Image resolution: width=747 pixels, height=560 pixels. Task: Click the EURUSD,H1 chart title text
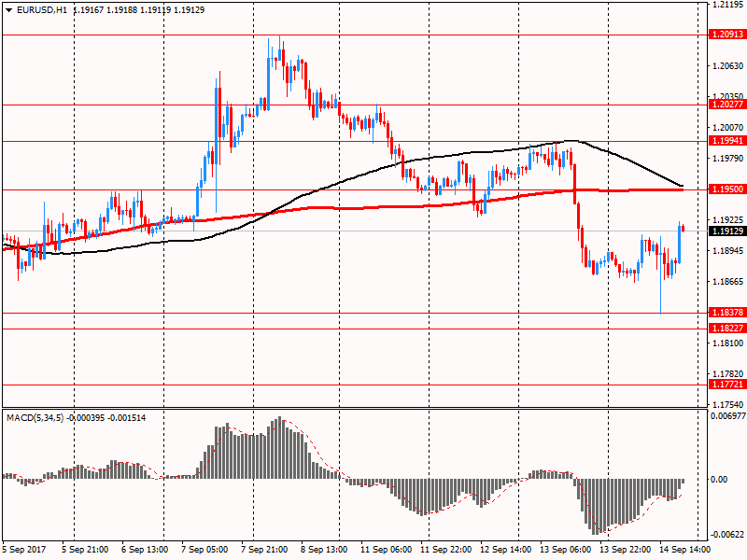point(42,10)
